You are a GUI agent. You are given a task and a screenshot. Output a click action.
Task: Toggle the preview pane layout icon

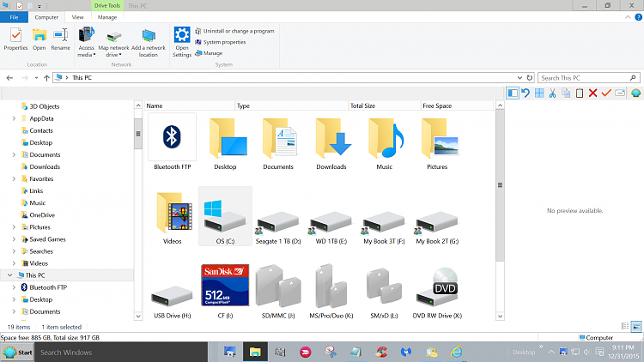[513, 94]
